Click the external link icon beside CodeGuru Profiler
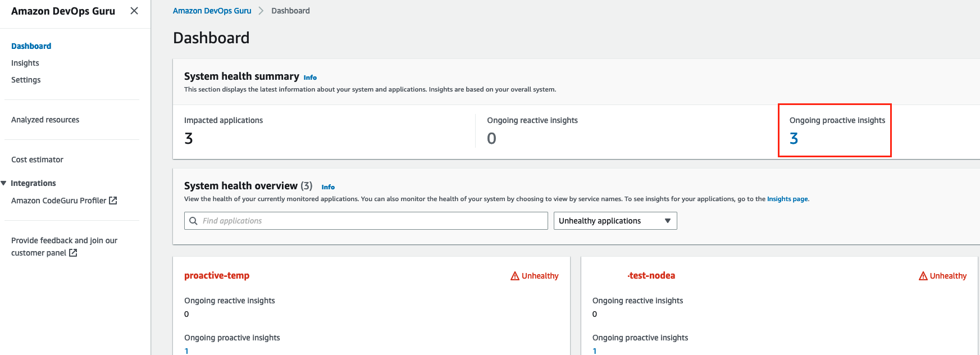The image size is (980, 355). coord(113,201)
